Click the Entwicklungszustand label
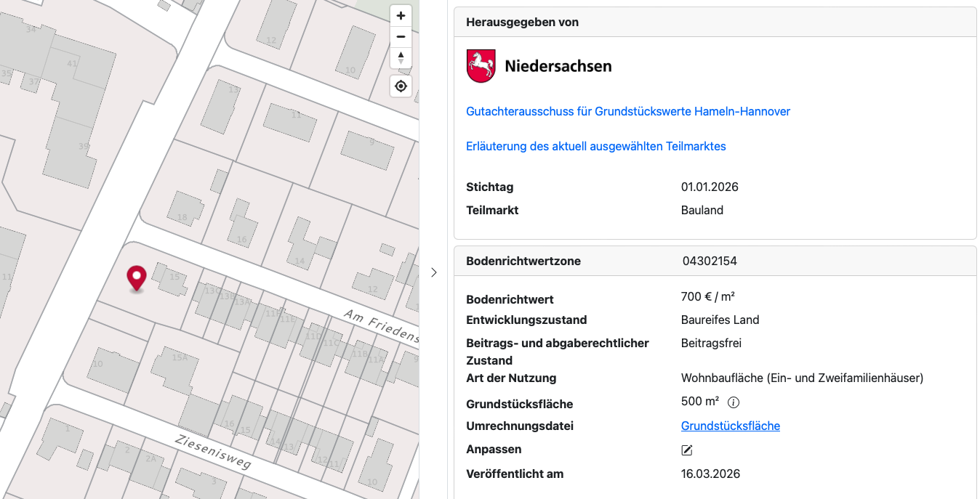The height and width of the screenshot is (499, 980). (x=526, y=320)
